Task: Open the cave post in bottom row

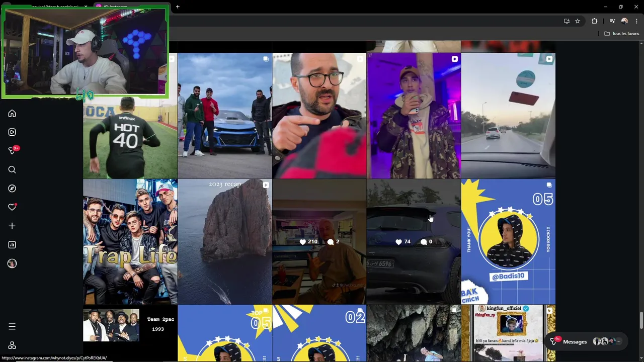Action: [414, 333]
